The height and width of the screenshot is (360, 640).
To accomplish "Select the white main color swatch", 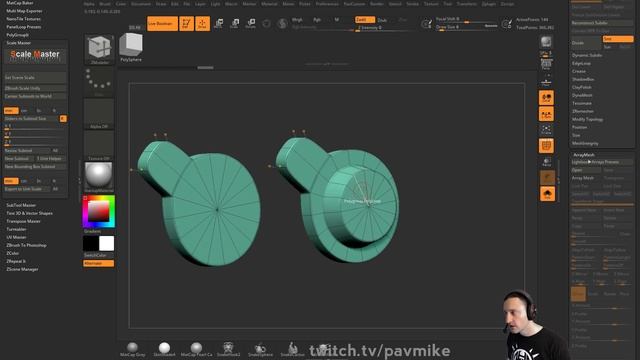I will (x=107, y=243).
